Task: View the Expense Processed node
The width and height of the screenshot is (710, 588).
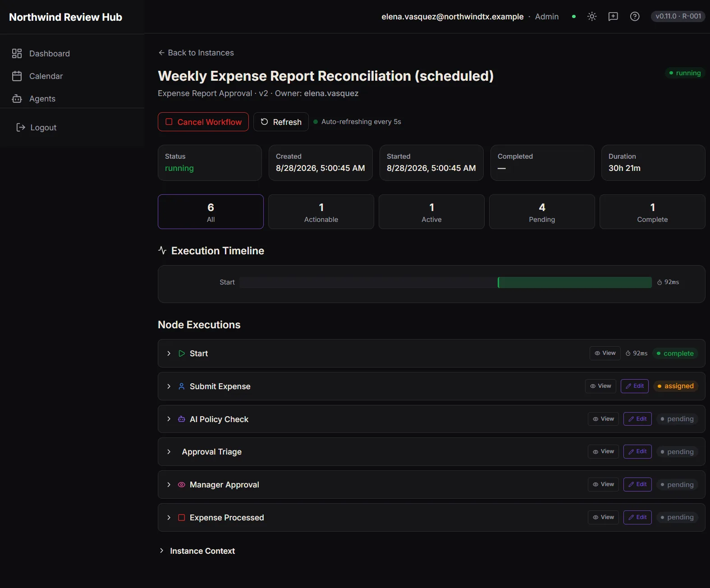Action: pyautogui.click(x=603, y=517)
